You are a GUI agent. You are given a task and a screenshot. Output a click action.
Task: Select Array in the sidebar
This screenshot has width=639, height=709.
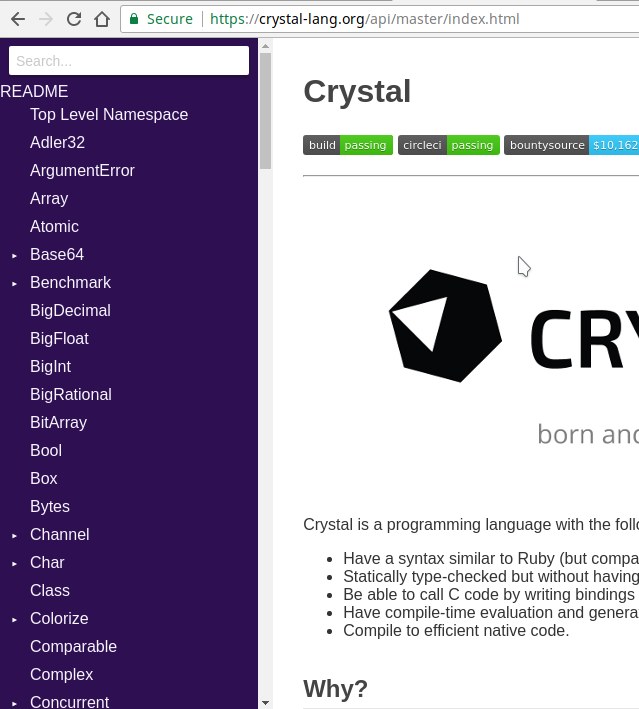49,199
